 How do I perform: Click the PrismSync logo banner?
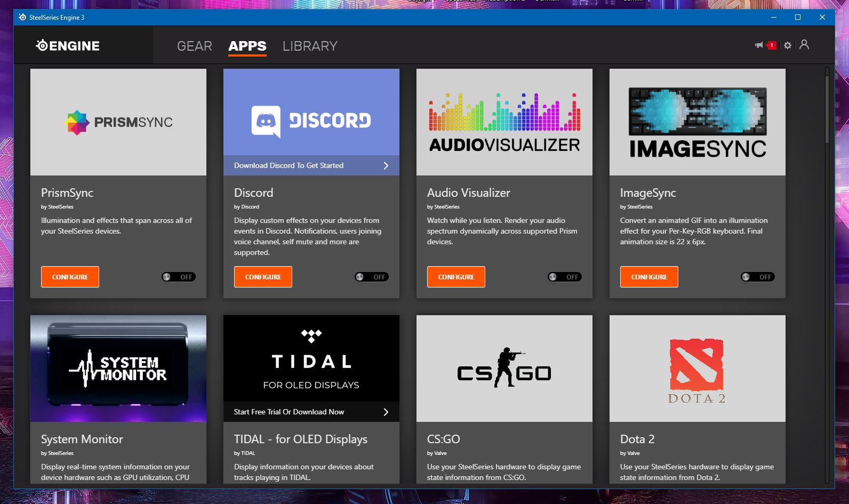click(x=118, y=122)
